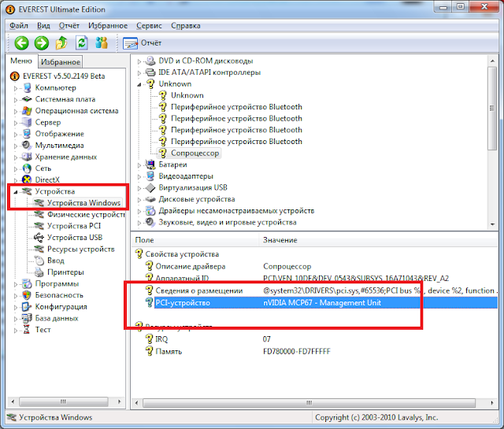
Task: Select the Устройства USB icon
Action: pos(39,238)
